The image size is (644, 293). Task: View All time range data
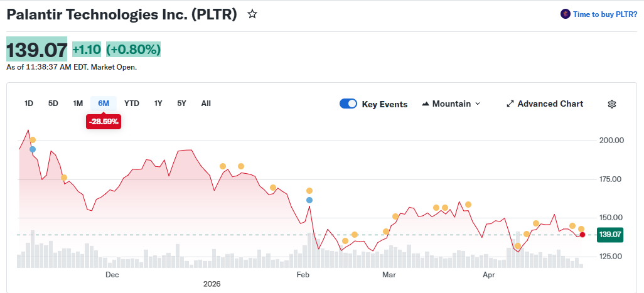206,104
